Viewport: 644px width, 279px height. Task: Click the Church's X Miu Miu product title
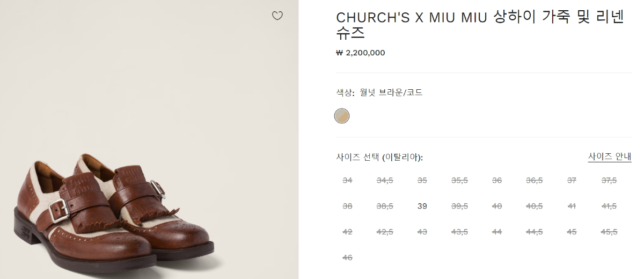[x=480, y=25]
